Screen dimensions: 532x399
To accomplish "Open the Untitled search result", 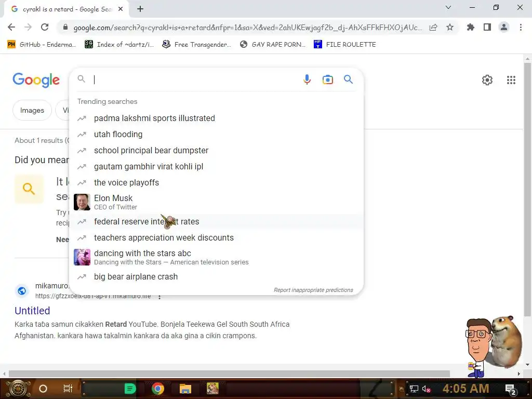I will [32, 311].
